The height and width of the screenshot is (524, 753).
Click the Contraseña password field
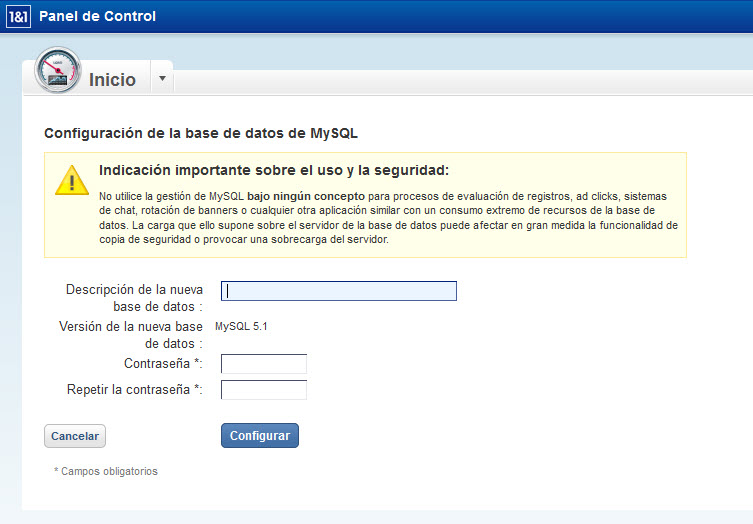pos(264,364)
